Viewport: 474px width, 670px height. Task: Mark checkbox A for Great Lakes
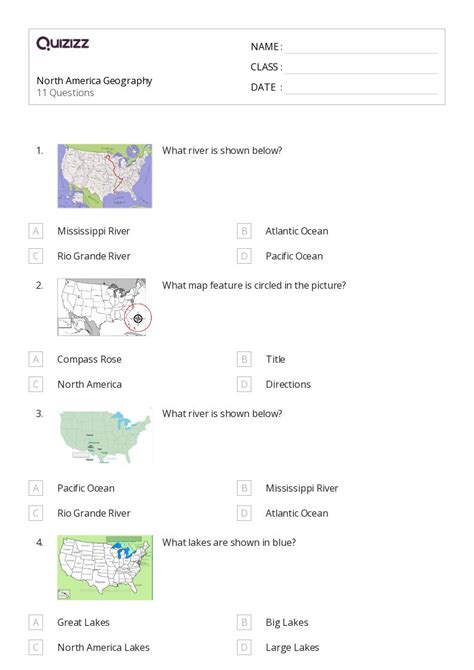[36, 623]
